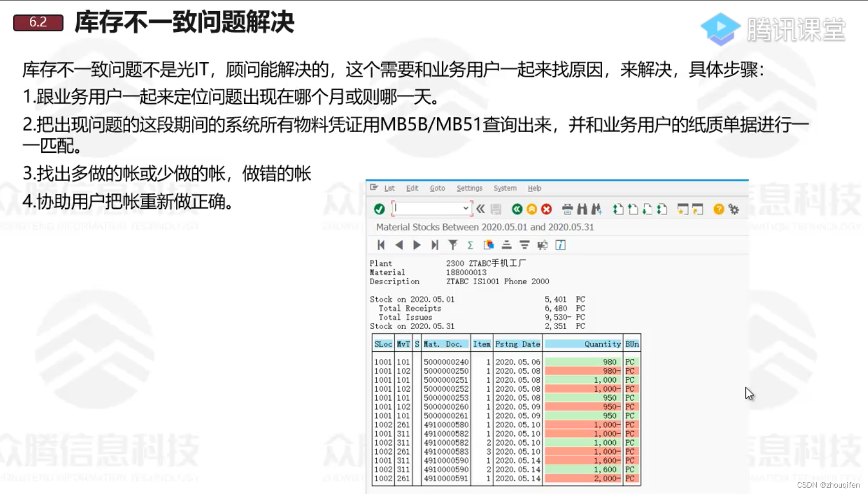This screenshot has height=494, width=868.
Task: Click the Find binoculars icon
Action: (x=582, y=209)
